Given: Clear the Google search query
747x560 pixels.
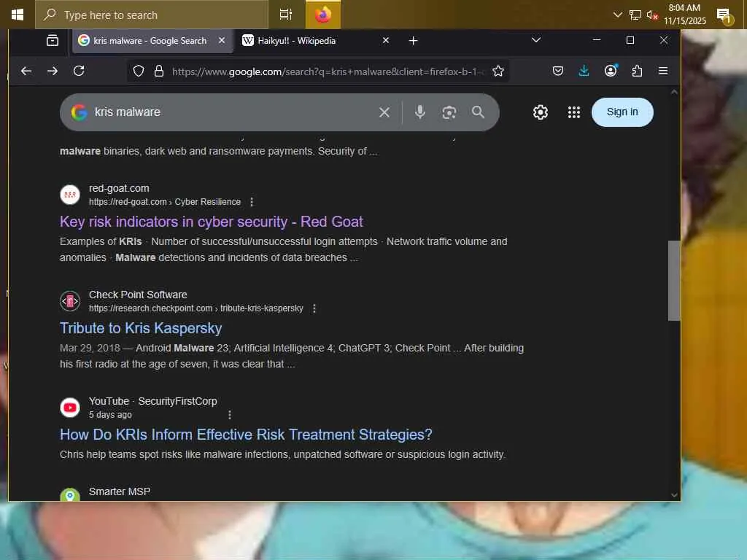Looking at the screenshot, I should [x=384, y=112].
